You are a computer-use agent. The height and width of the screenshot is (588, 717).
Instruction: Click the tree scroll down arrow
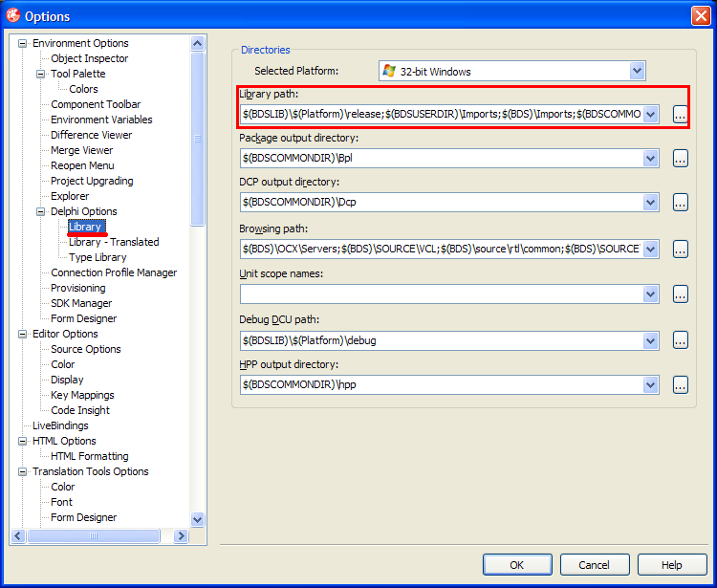(198, 519)
